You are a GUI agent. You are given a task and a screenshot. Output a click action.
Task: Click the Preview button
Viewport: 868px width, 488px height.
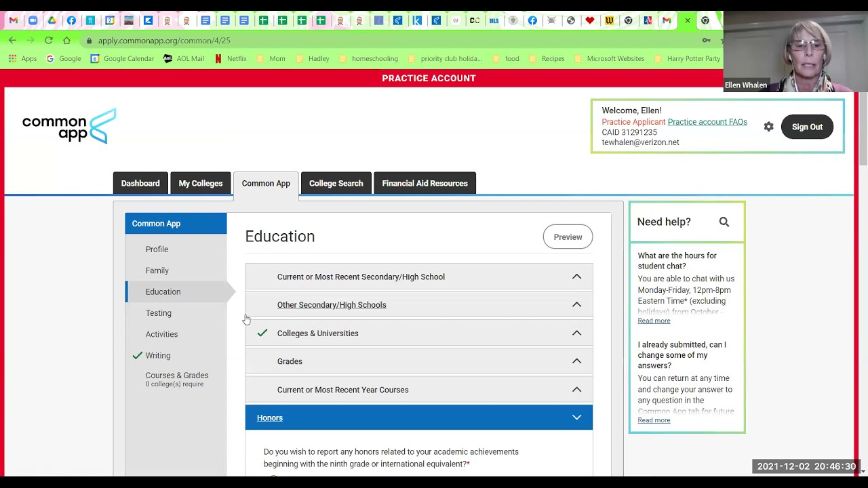pyautogui.click(x=568, y=237)
